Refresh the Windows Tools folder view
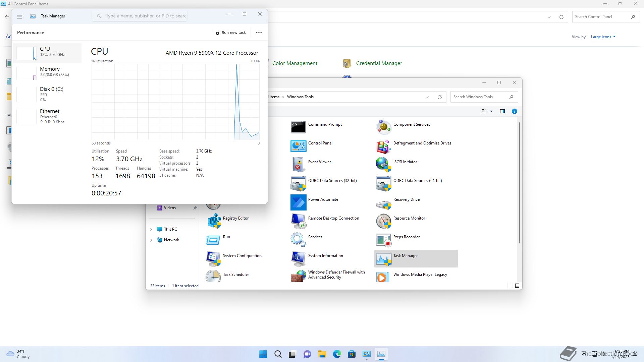The height and width of the screenshot is (362, 644). [439, 97]
